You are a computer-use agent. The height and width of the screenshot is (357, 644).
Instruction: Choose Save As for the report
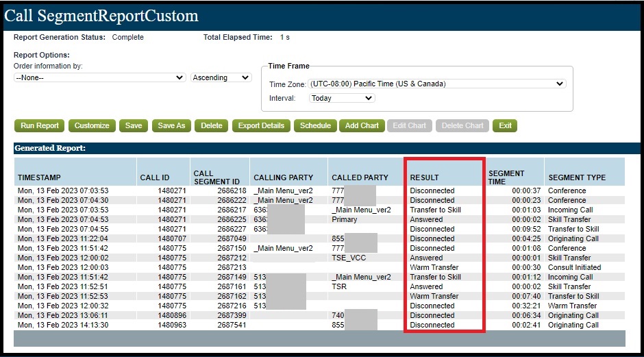[171, 125]
